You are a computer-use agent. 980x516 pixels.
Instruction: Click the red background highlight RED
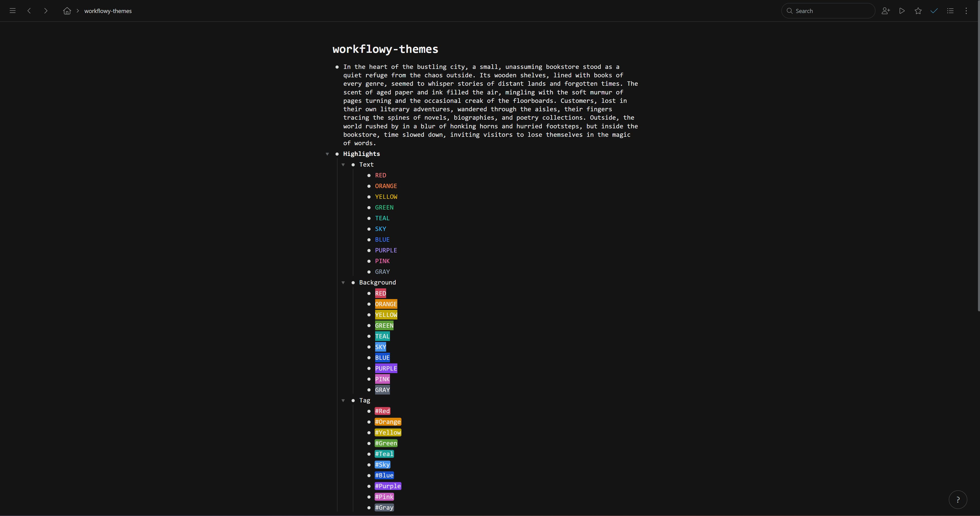381,293
